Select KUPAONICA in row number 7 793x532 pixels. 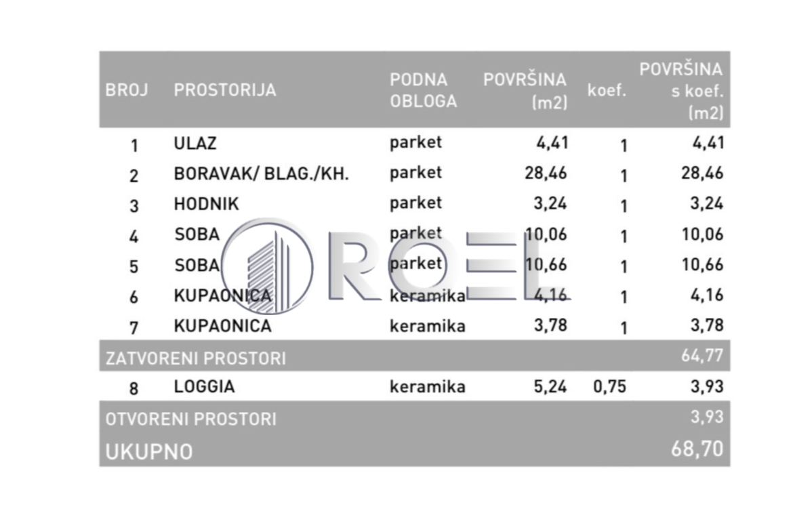point(222,326)
